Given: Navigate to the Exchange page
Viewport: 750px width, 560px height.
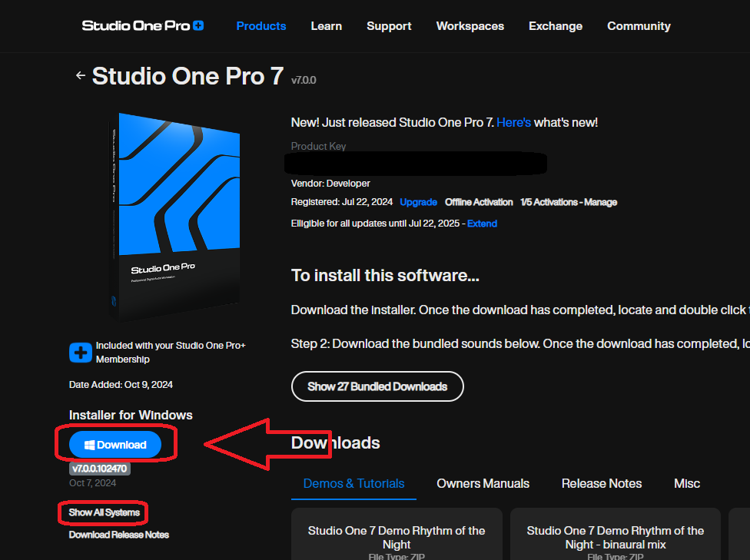Looking at the screenshot, I should (x=555, y=25).
